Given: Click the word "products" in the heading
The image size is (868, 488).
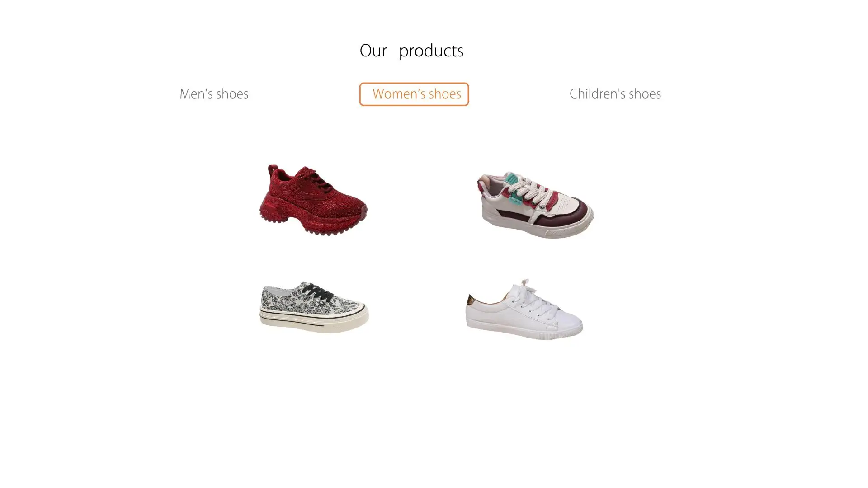Looking at the screenshot, I should 431,51.
